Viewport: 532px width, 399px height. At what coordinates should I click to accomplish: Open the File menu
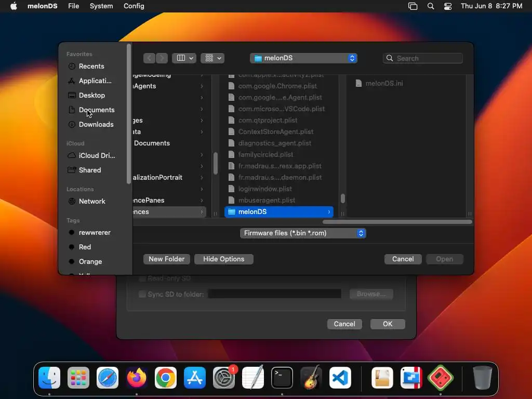tap(73, 6)
